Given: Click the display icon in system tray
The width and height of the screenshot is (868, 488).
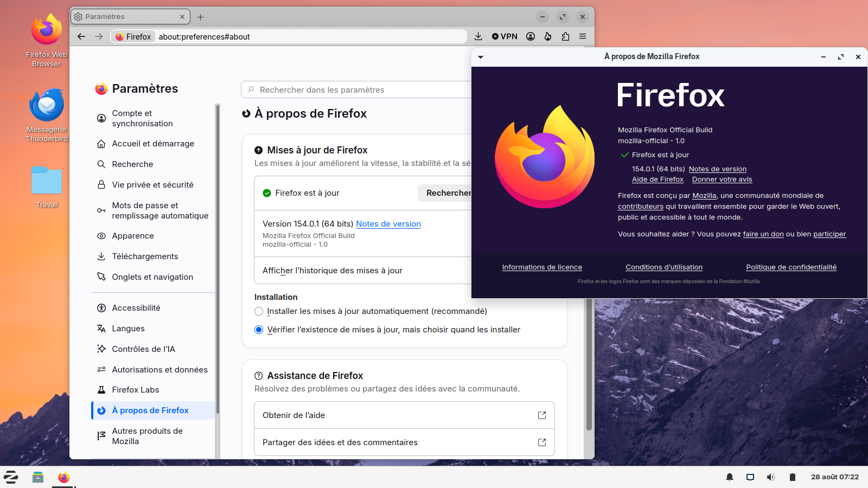Looking at the screenshot, I should 750,477.
